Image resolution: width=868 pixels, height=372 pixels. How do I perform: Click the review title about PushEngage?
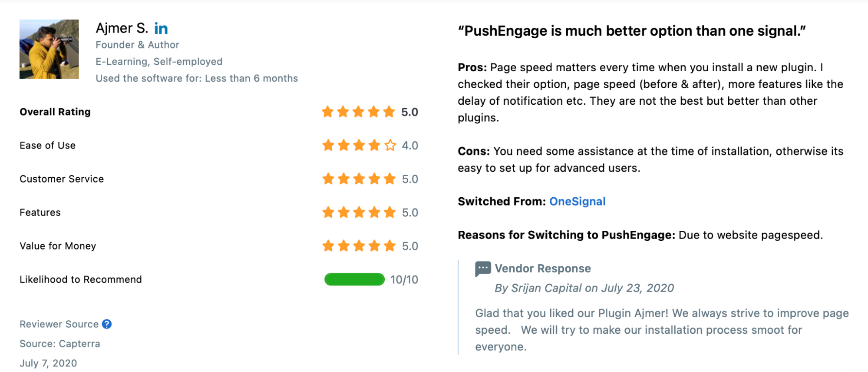632,31
